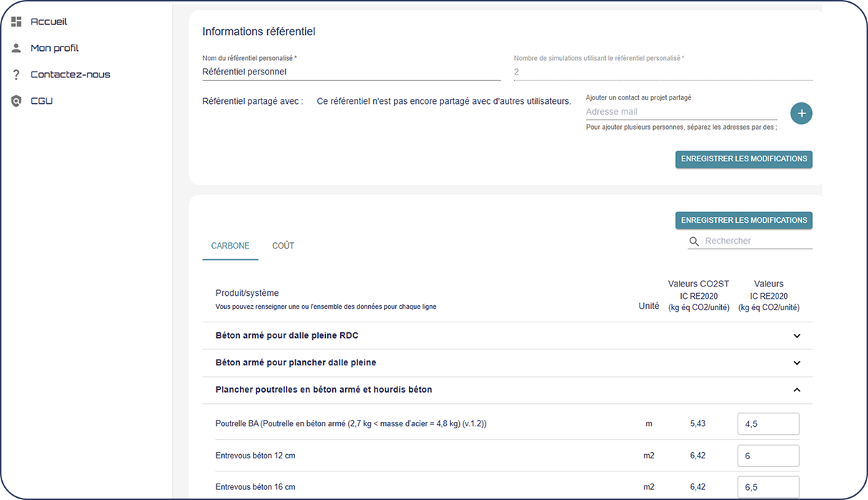Click the Mon profil person icon

(x=16, y=48)
